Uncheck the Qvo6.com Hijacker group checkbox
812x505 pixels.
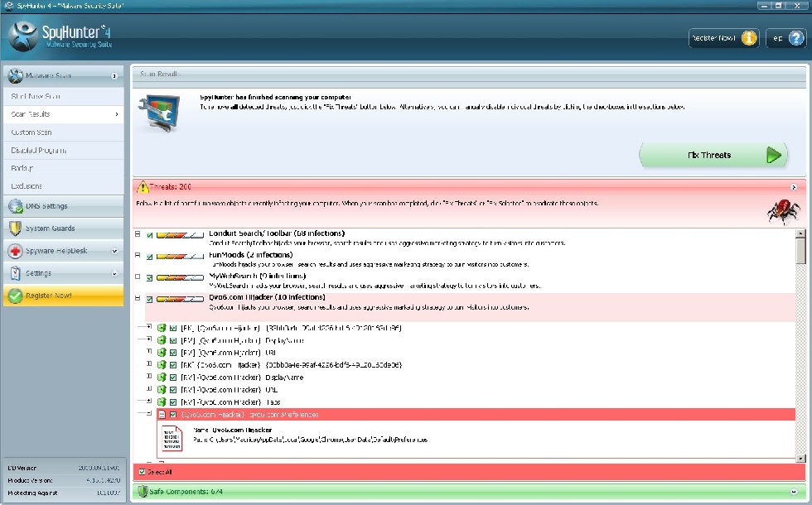(x=150, y=299)
